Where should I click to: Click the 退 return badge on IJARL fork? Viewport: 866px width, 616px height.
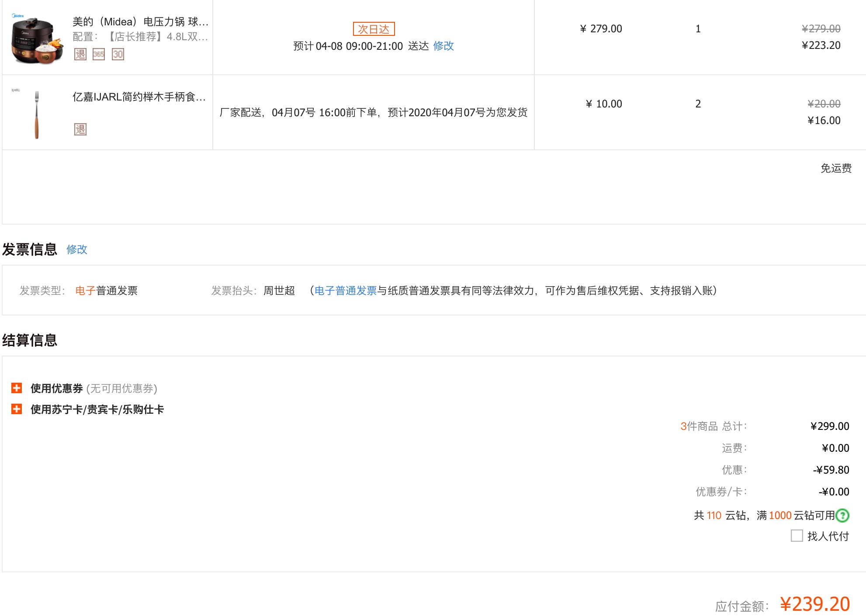pos(80,129)
